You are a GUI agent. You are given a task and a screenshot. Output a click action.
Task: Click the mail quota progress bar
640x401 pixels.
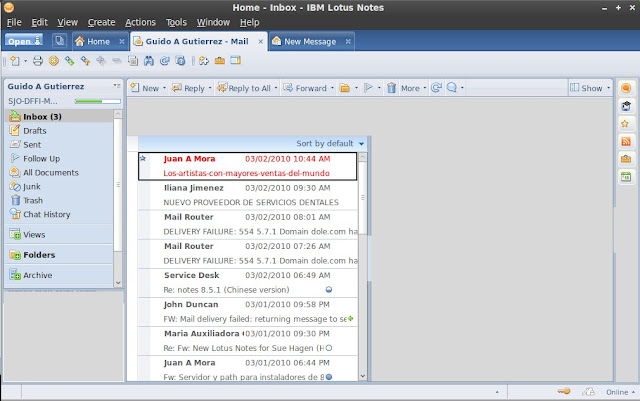tap(98, 101)
